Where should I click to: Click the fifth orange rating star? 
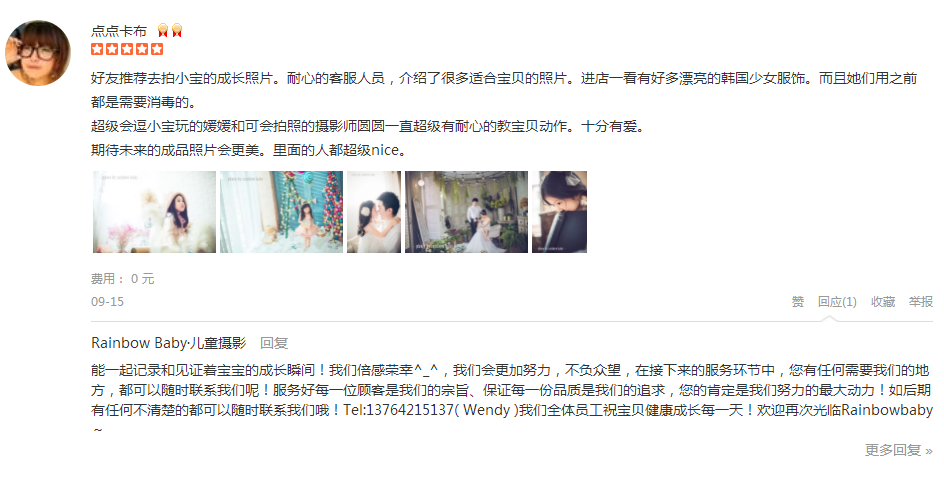click(x=157, y=49)
